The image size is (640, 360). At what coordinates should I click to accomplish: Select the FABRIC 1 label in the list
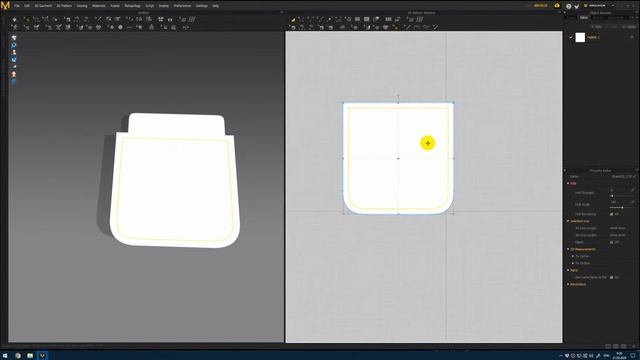coord(593,38)
